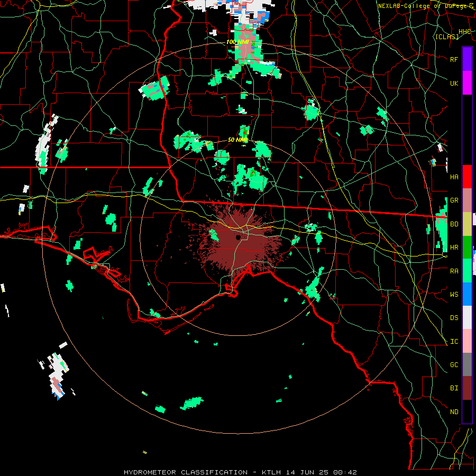Click the black KTLH radar site dot
This screenshot has width=476, height=476.
[x=238, y=237]
